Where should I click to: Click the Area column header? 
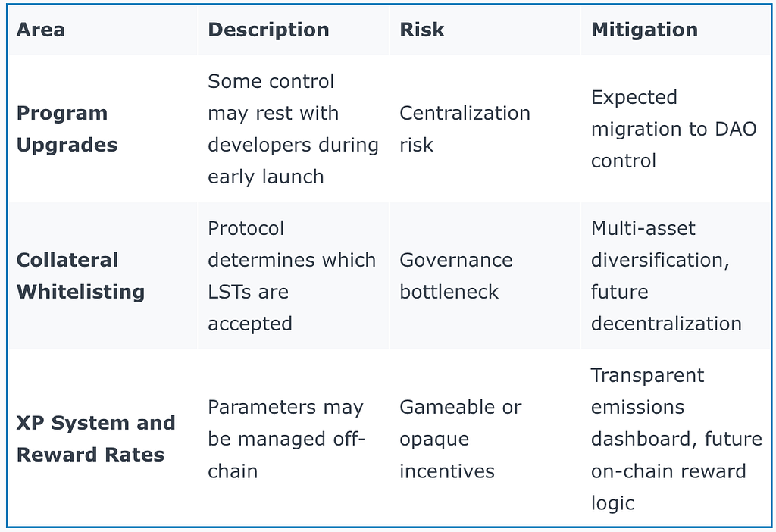41,30
